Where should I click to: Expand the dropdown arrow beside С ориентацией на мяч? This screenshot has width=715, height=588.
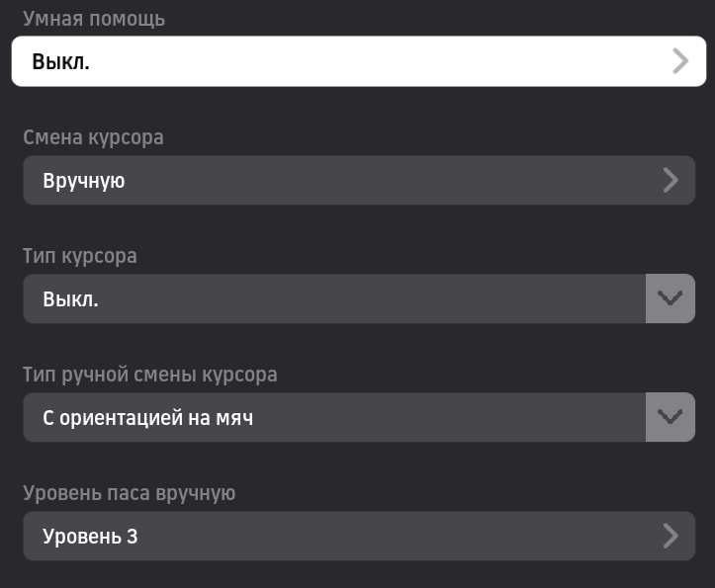click(x=670, y=417)
